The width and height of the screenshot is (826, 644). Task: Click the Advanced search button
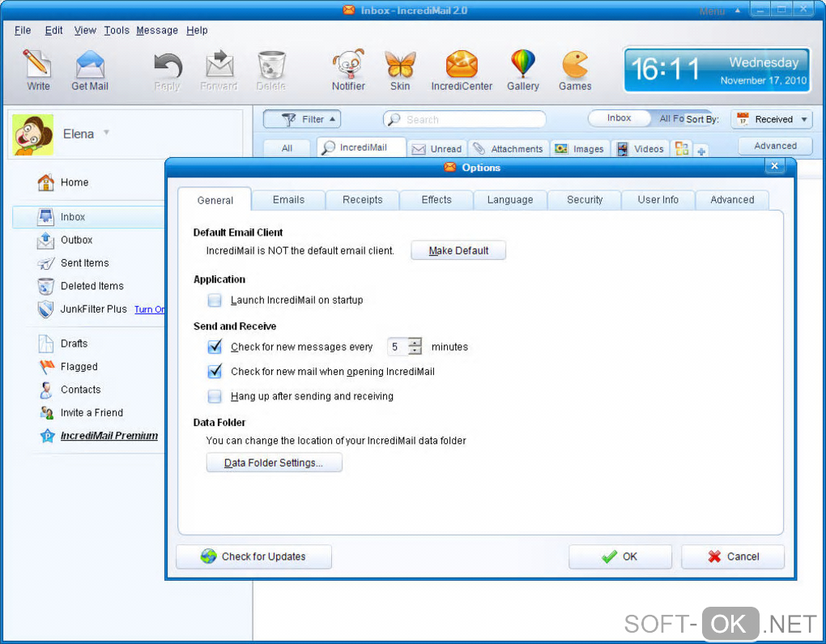coord(775,146)
